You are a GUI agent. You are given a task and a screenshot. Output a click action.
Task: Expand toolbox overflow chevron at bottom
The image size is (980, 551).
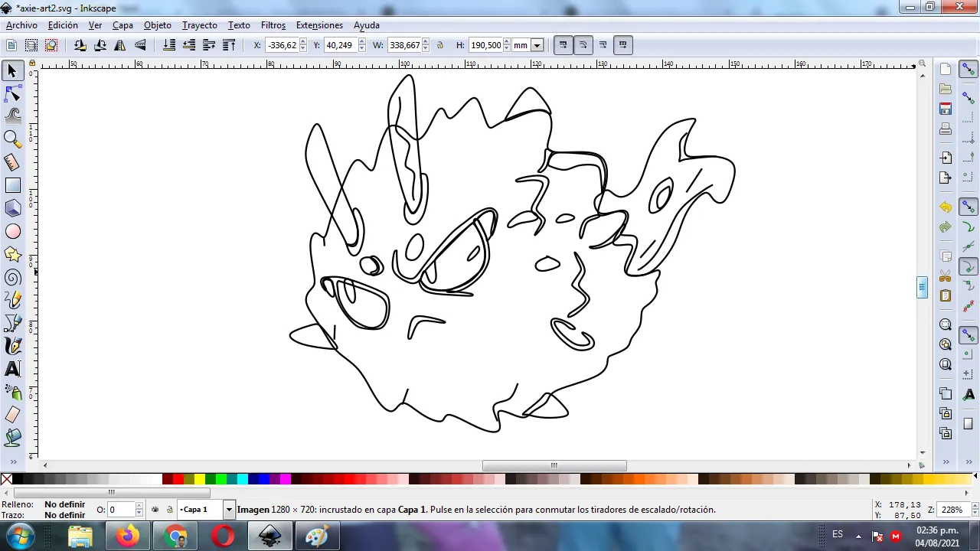coord(13,462)
